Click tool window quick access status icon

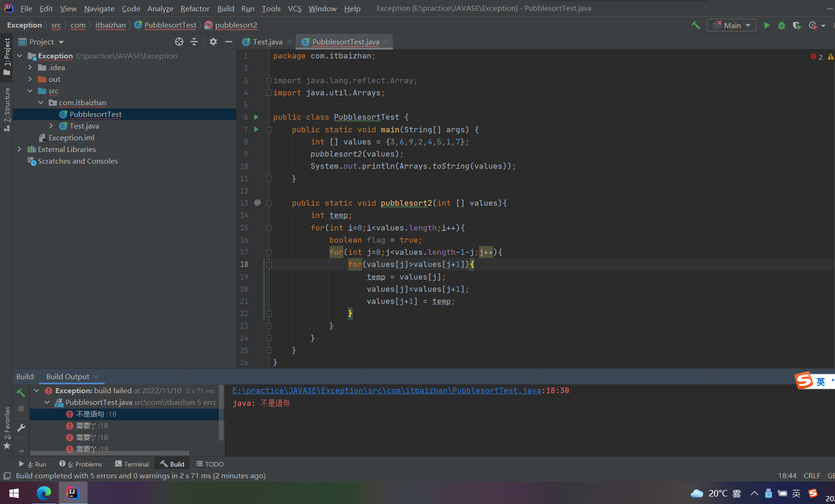[x=7, y=475]
